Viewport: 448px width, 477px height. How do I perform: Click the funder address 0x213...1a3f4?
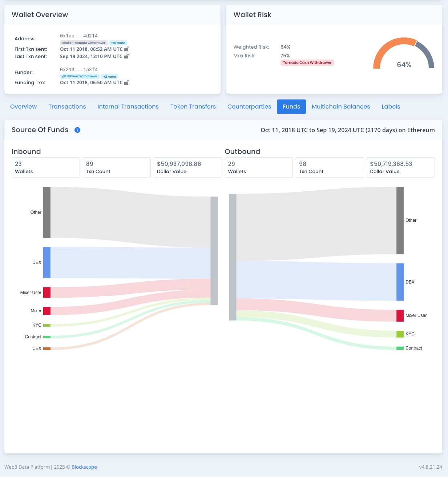[x=79, y=70]
